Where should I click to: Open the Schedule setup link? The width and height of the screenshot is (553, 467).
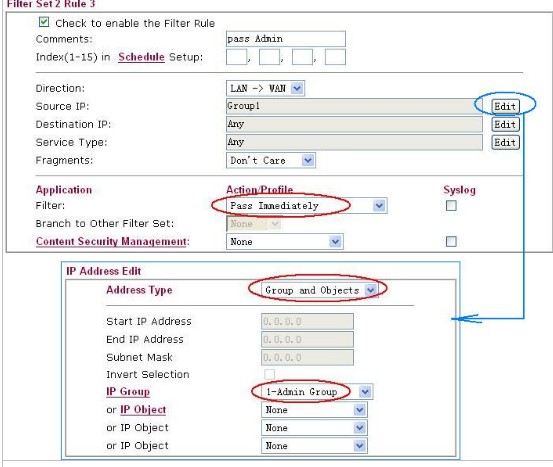(141, 57)
